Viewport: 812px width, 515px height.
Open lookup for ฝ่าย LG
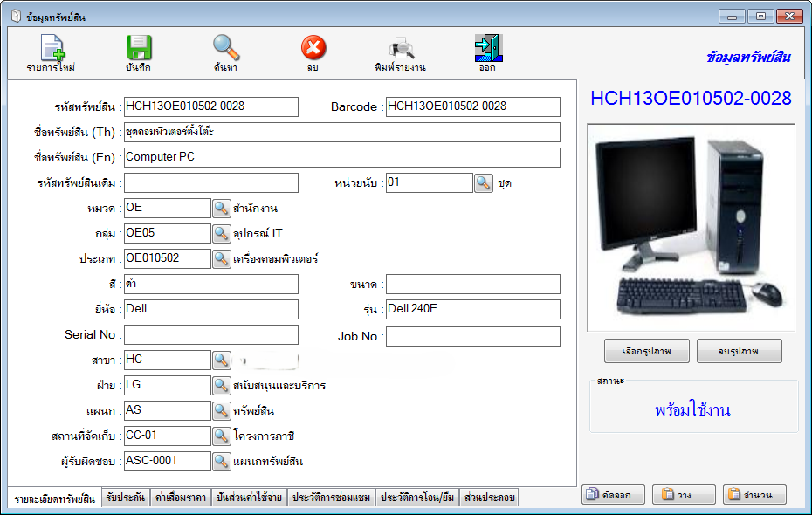(x=221, y=385)
